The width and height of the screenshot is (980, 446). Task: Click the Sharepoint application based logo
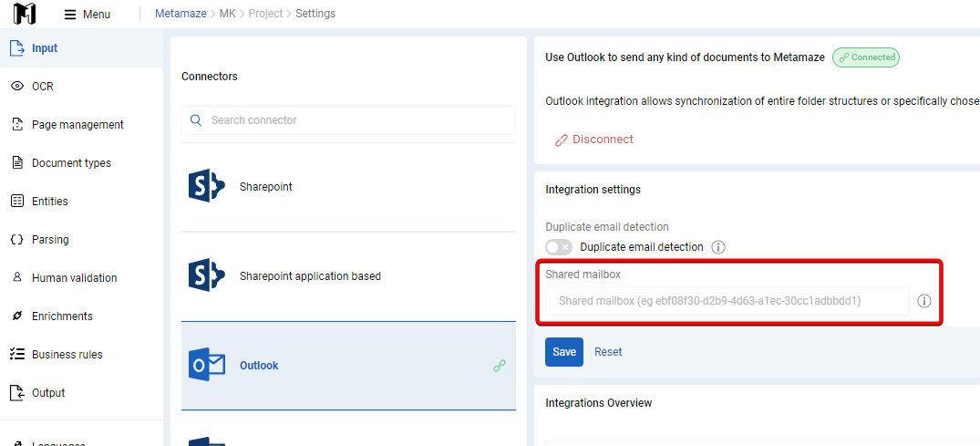[206, 275]
